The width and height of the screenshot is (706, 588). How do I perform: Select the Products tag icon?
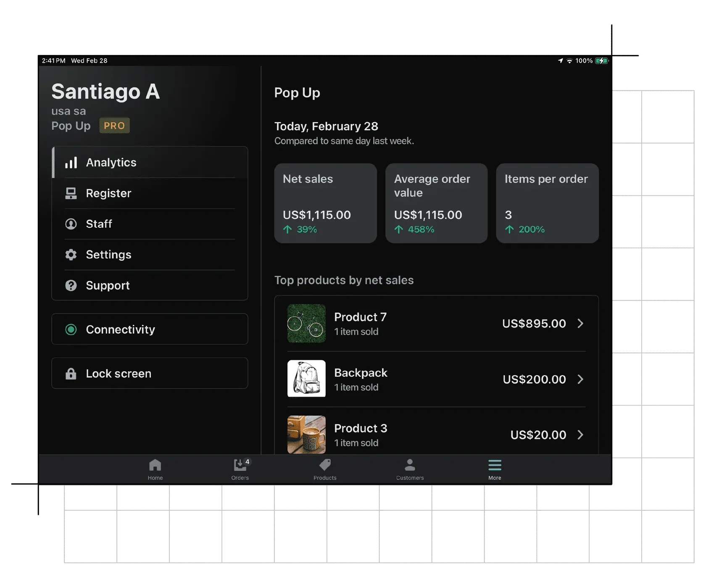(324, 465)
